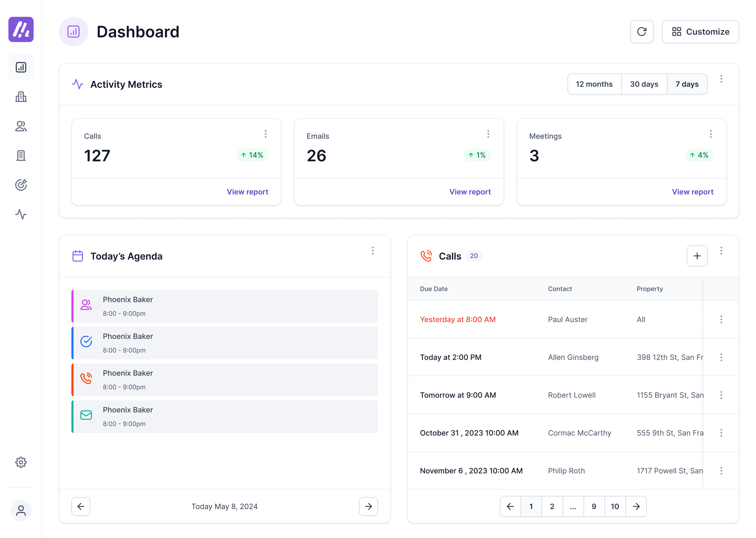Open the activity pulse sidebar icon
The image size is (756, 538).
point(21,214)
